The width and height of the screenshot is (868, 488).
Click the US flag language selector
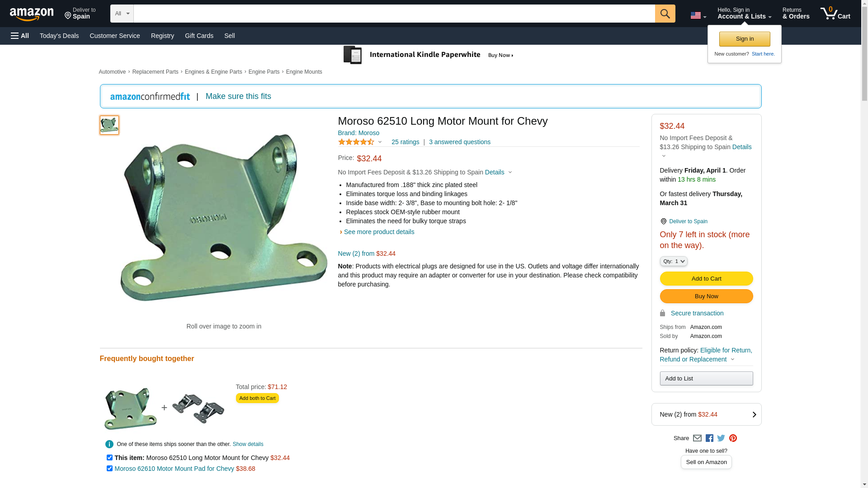click(698, 15)
